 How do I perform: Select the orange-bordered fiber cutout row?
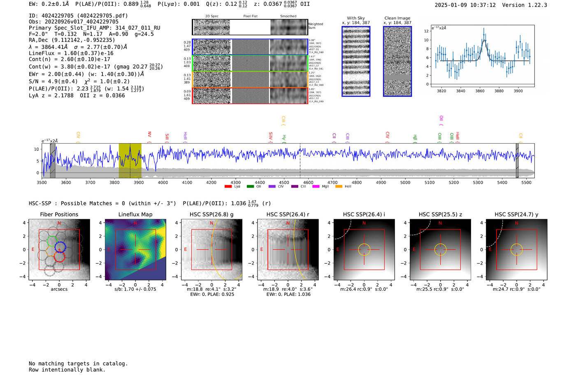pyautogui.click(x=250, y=79)
